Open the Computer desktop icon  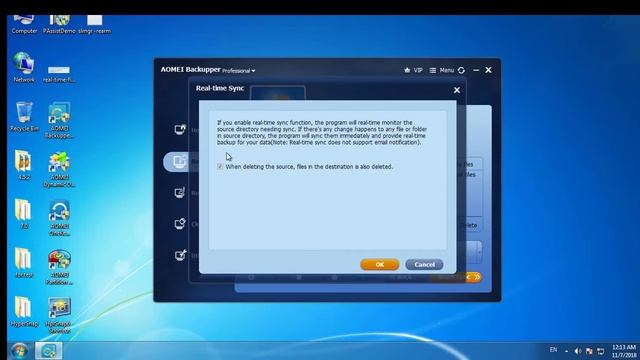24,24
